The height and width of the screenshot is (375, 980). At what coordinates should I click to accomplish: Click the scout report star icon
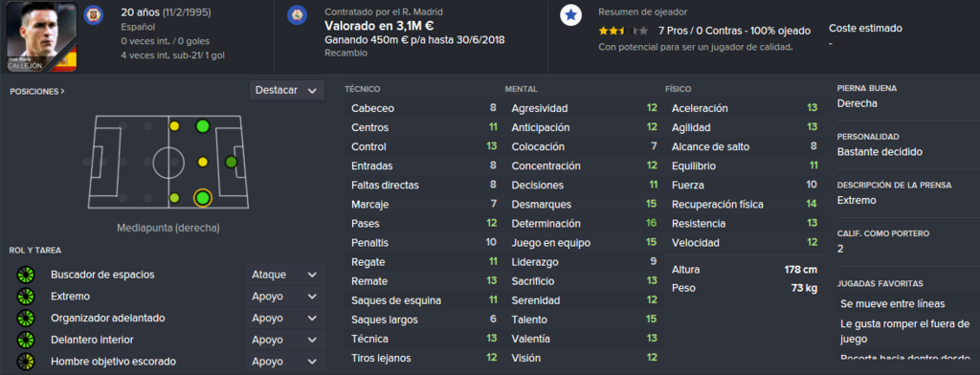tap(569, 15)
